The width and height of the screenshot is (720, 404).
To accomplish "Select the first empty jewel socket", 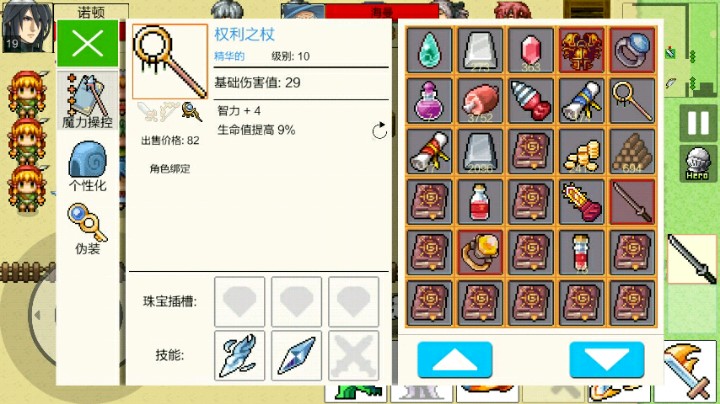I will click(239, 302).
